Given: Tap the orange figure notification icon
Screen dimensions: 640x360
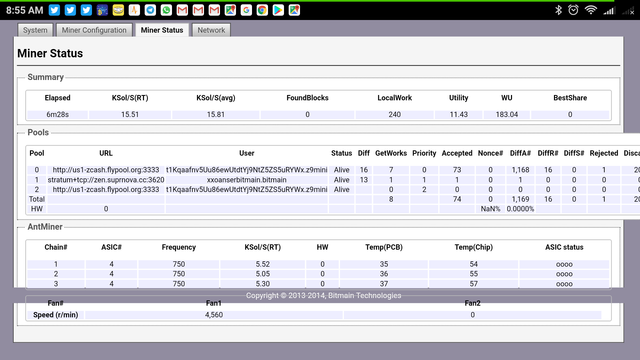Looking at the screenshot, I should pyautogui.click(x=134, y=10).
